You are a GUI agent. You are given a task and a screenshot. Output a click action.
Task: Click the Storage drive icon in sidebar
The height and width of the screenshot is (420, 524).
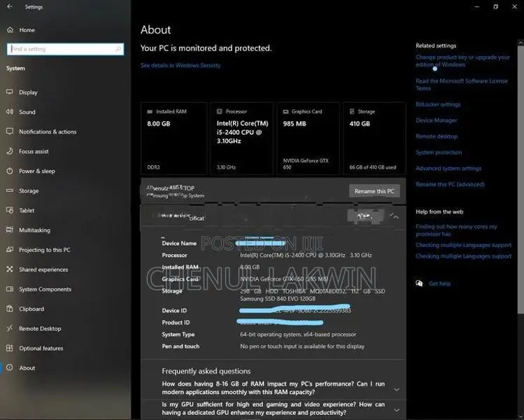pos(10,190)
